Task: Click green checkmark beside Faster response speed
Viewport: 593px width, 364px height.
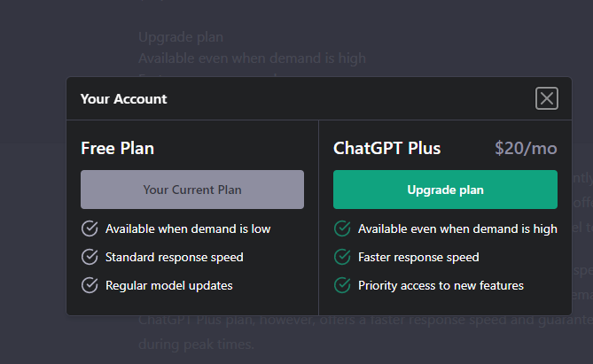Action: pos(342,257)
